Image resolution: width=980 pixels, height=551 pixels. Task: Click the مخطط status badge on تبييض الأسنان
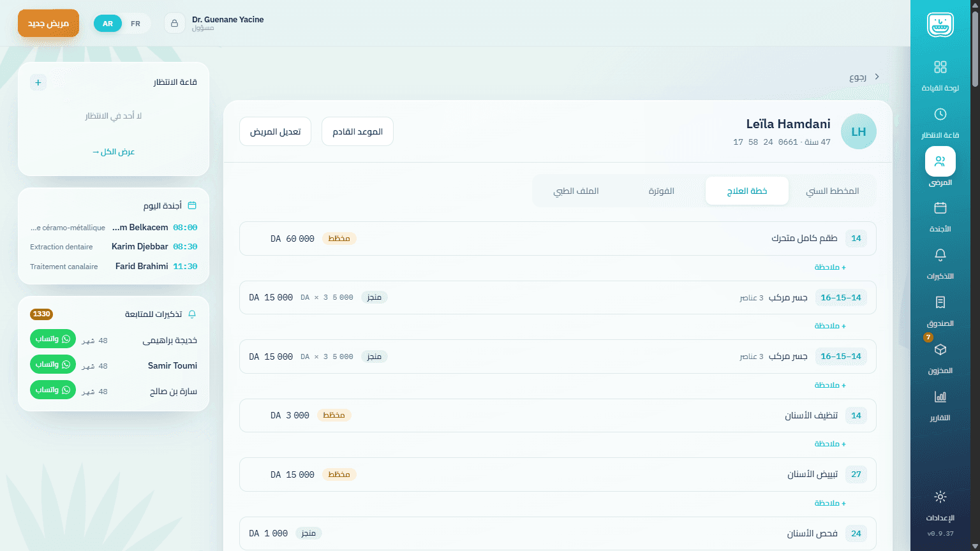pyautogui.click(x=339, y=474)
